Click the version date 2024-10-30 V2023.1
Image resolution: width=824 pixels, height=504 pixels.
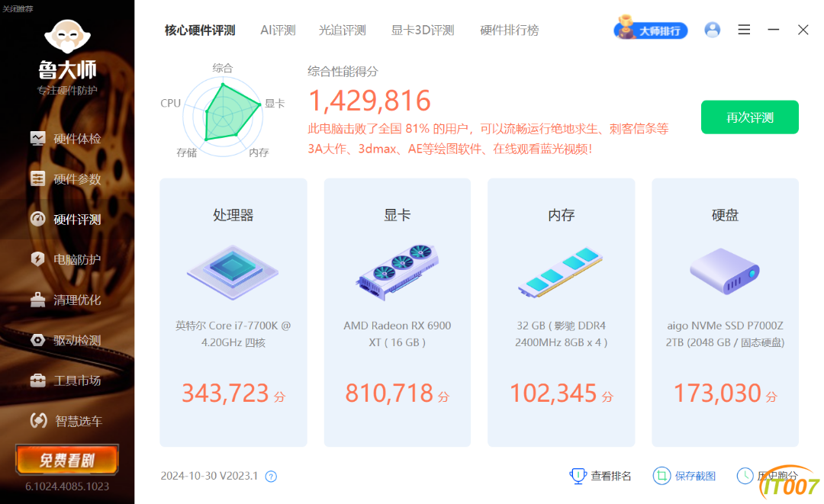[209, 476]
